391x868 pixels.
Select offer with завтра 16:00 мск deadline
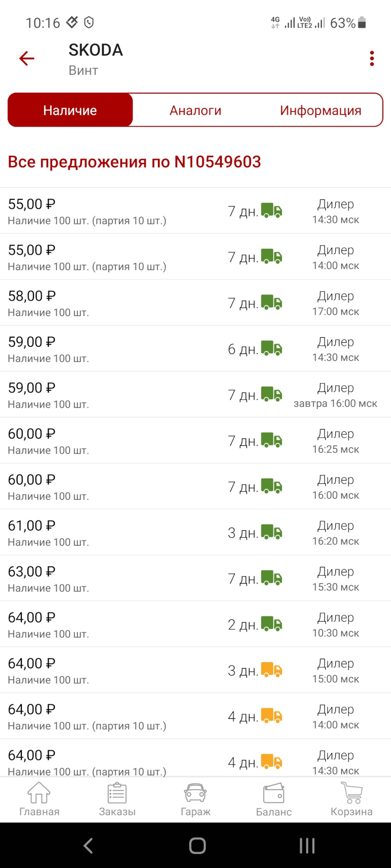(136, 395)
